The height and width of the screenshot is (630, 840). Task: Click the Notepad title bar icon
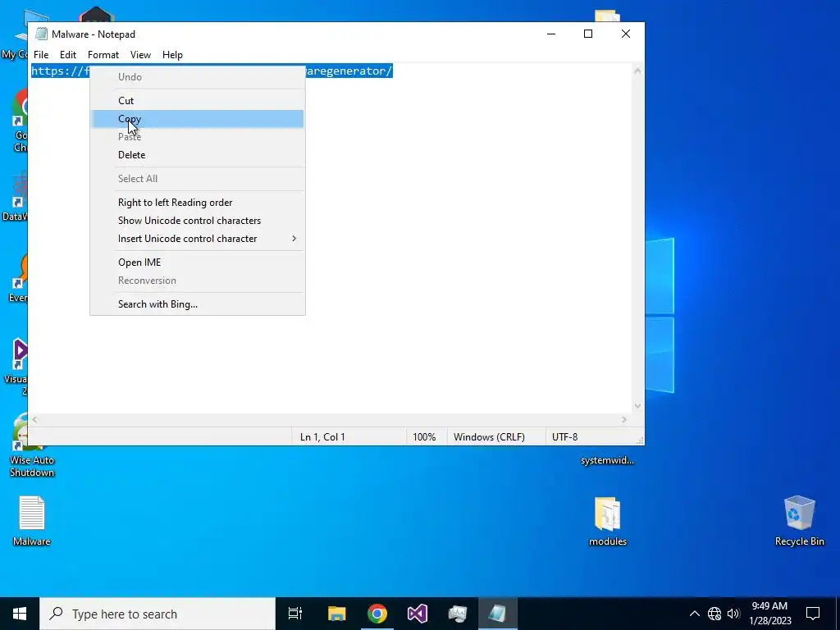41,34
